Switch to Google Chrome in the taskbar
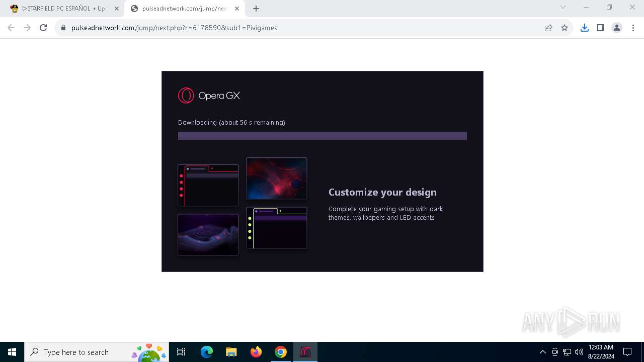Viewport: 644px width, 362px height. (x=281, y=352)
